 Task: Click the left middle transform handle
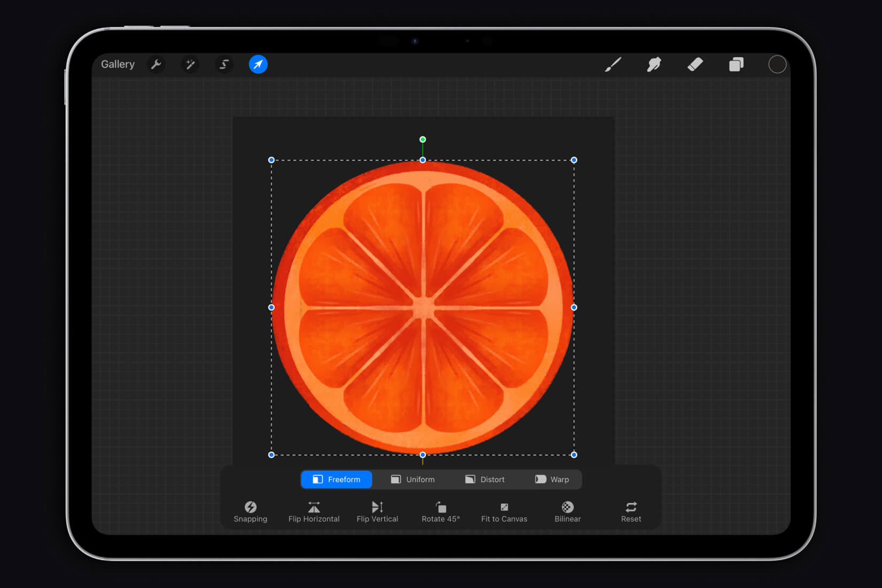[272, 307]
